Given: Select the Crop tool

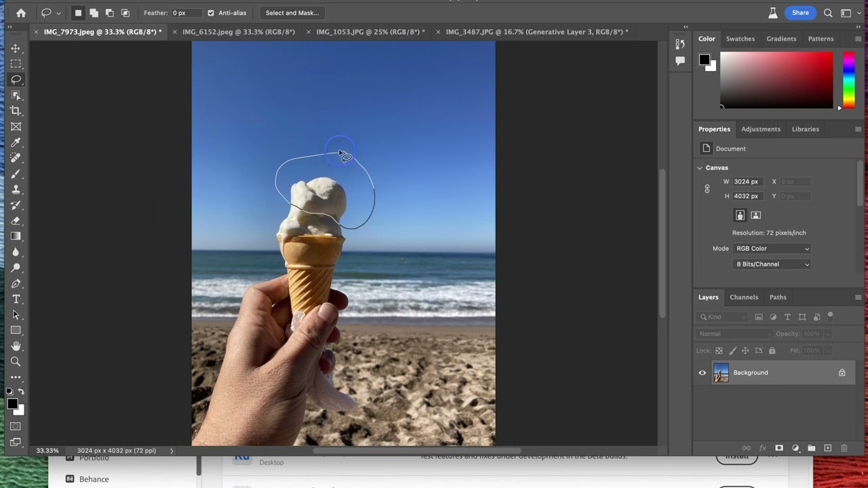Looking at the screenshot, I should coord(16,110).
